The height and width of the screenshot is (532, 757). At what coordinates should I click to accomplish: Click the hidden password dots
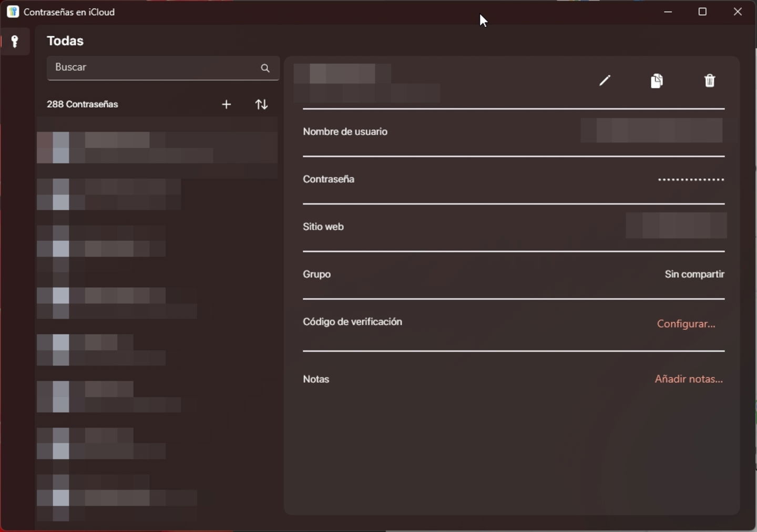coord(691,179)
